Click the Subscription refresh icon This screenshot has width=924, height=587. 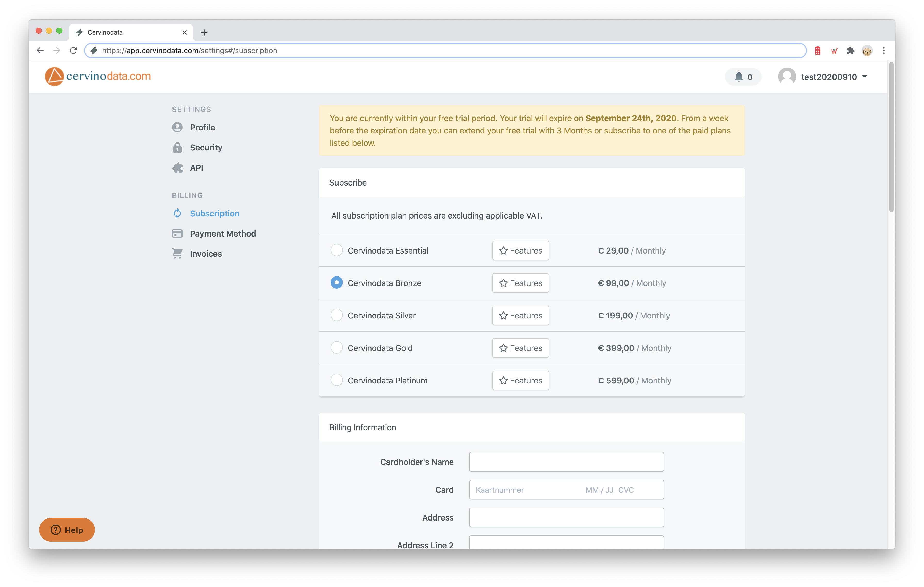pyautogui.click(x=177, y=214)
